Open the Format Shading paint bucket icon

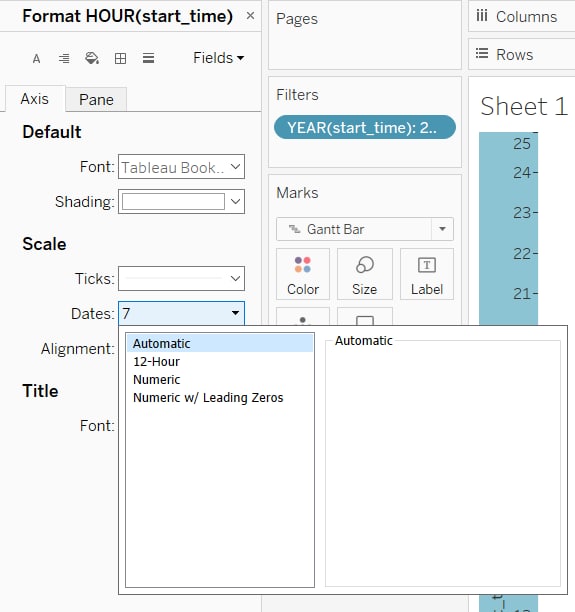point(92,59)
